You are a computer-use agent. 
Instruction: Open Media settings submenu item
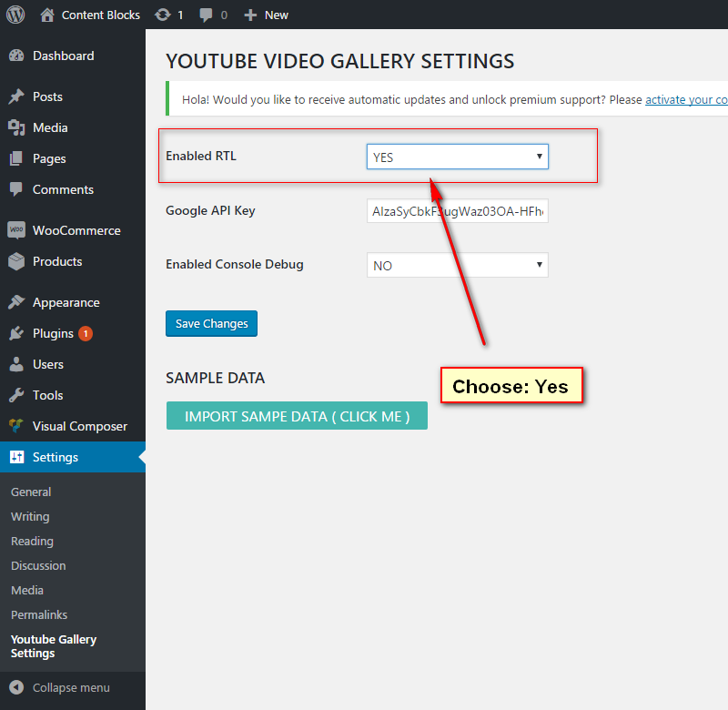pyautogui.click(x=27, y=590)
